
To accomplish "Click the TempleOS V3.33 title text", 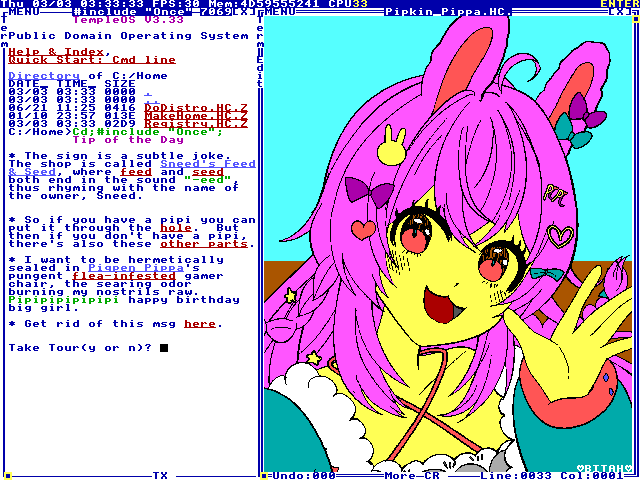I will click(x=128, y=20).
